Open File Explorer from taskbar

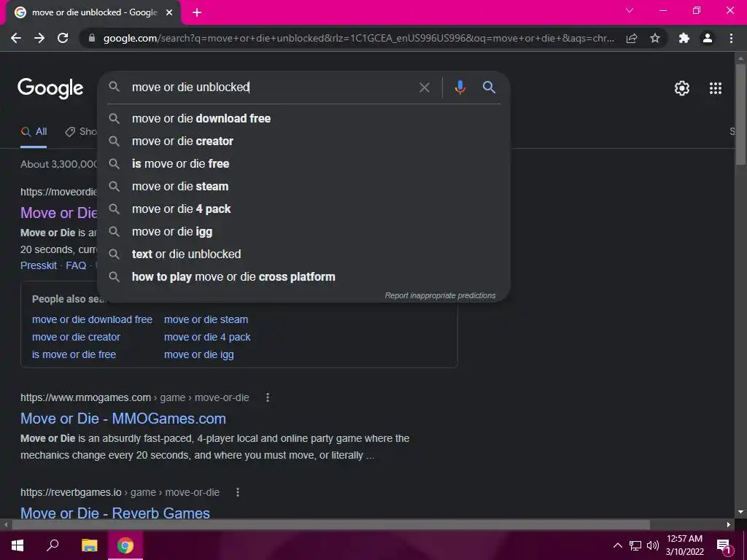[89, 545]
